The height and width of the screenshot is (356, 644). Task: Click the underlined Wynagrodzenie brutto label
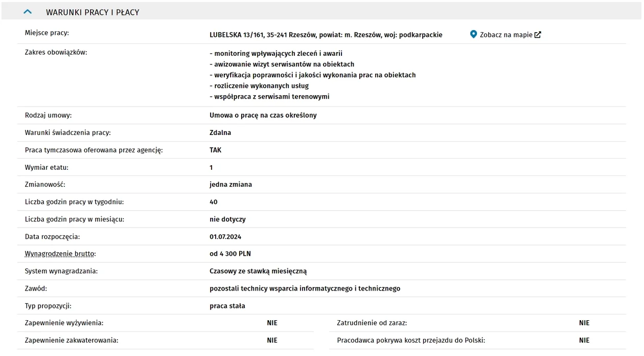tap(60, 254)
